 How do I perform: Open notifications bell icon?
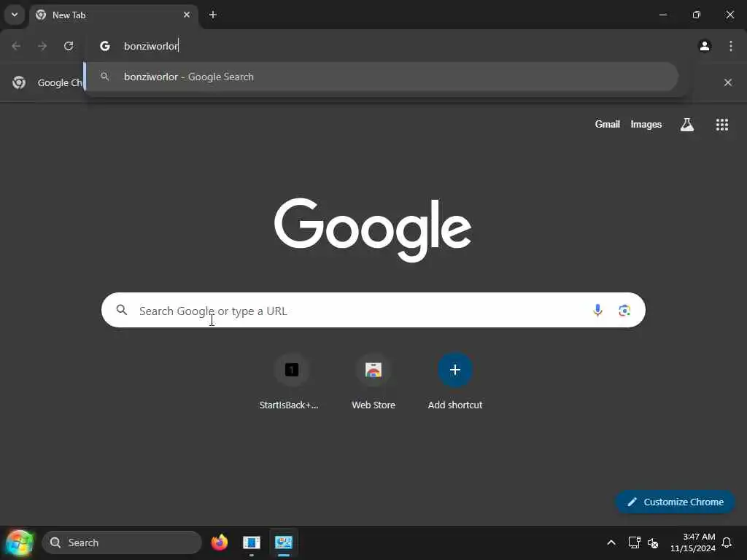(x=727, y=542)
